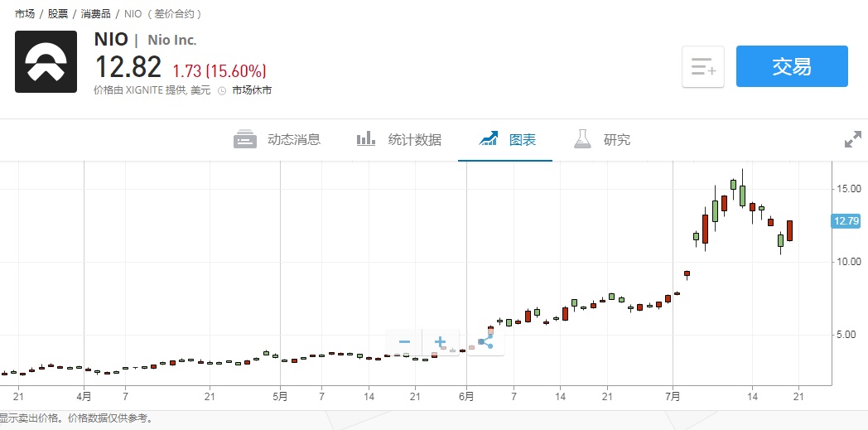This screenshot has height=430, width=868.
Task: Zoom in the chart with the plus icon
Action: 440,341
